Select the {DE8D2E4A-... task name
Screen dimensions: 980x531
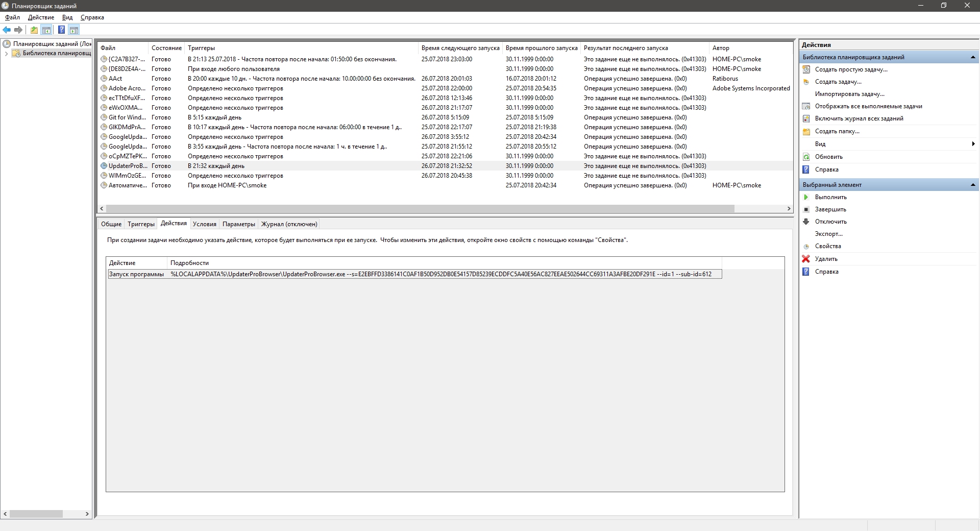(x=127, y=69)
